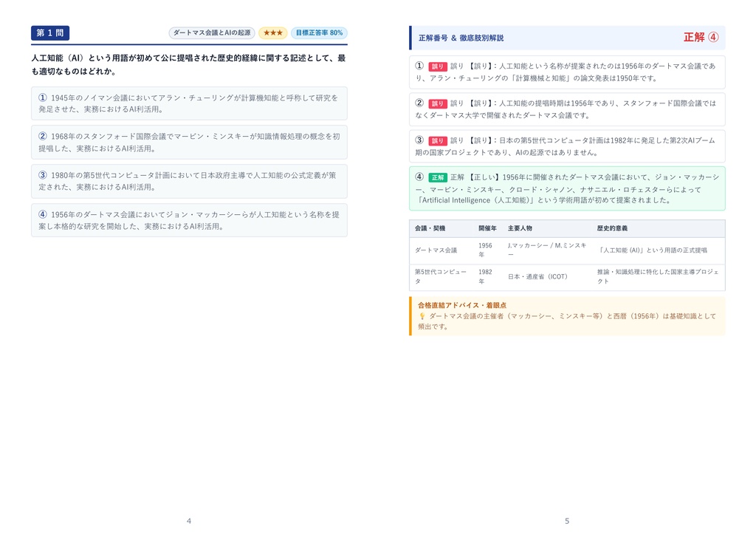
Task: Click the 歴史的意義 table column header
Action: [612, 228]
